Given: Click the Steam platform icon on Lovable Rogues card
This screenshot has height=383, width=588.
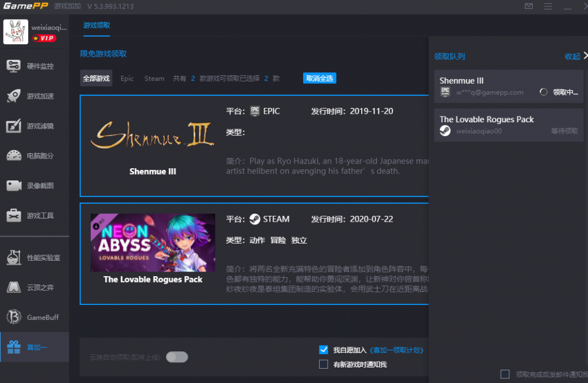Looking at the screenshot, I should click(255, 219).
